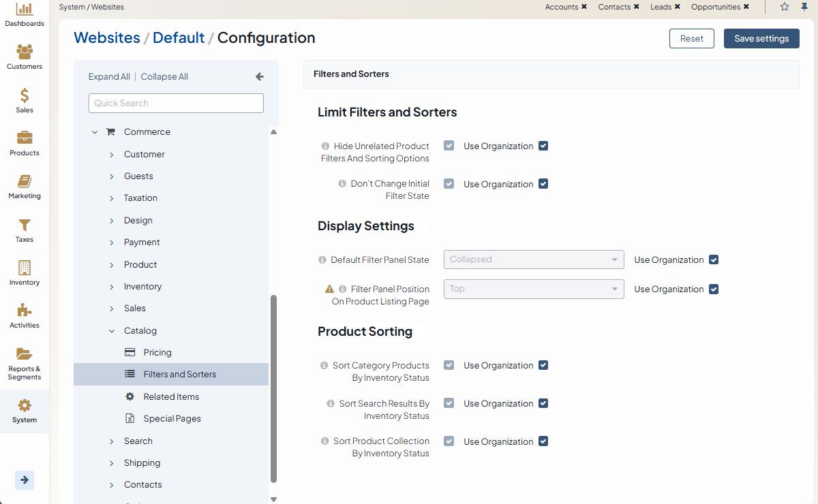Collapse the Catalog tree node
This screenshot has height=504, width=818.
112,331
